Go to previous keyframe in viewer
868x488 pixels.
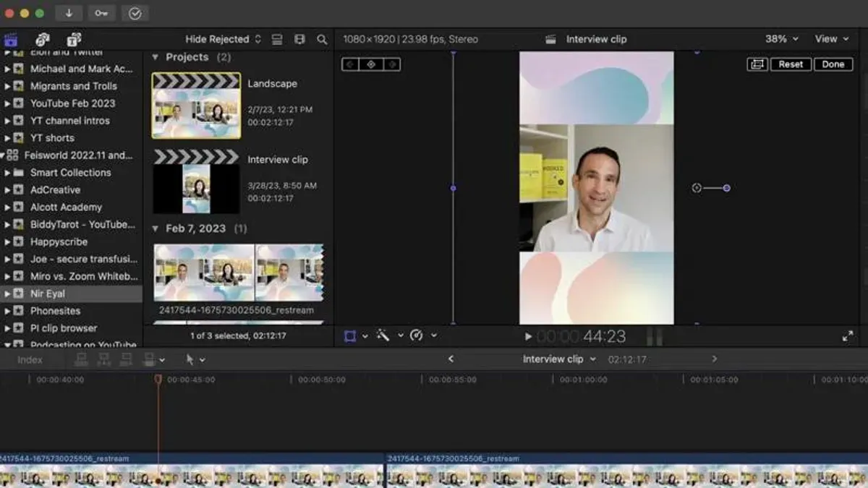[x=350, y=64]
